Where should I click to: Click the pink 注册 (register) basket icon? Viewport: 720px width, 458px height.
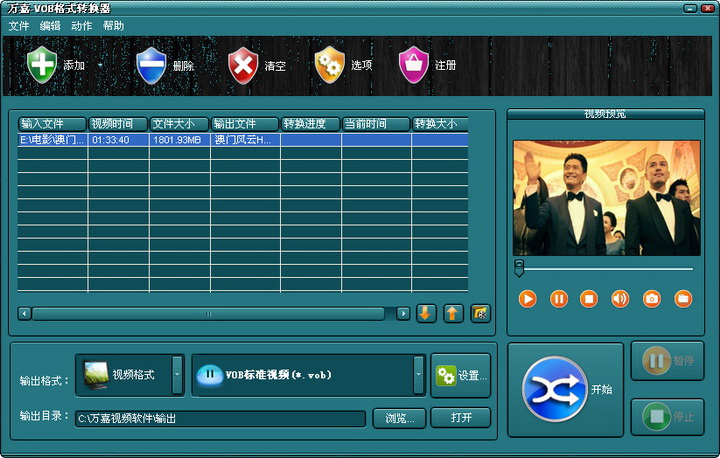413,65
